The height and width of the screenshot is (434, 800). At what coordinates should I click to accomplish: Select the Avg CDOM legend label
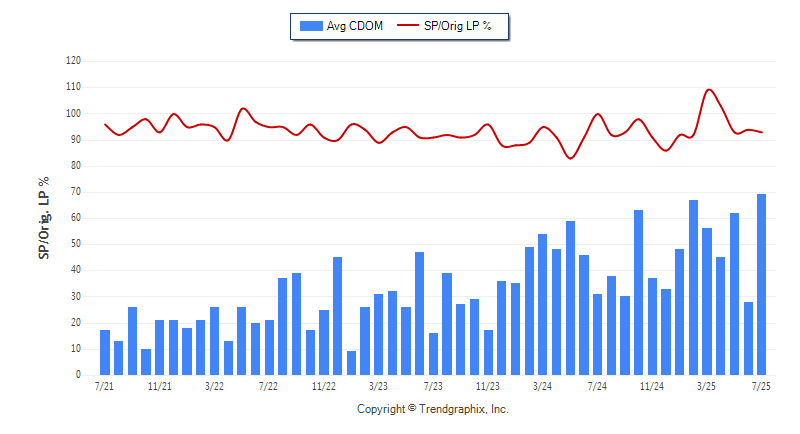[355, 26]
